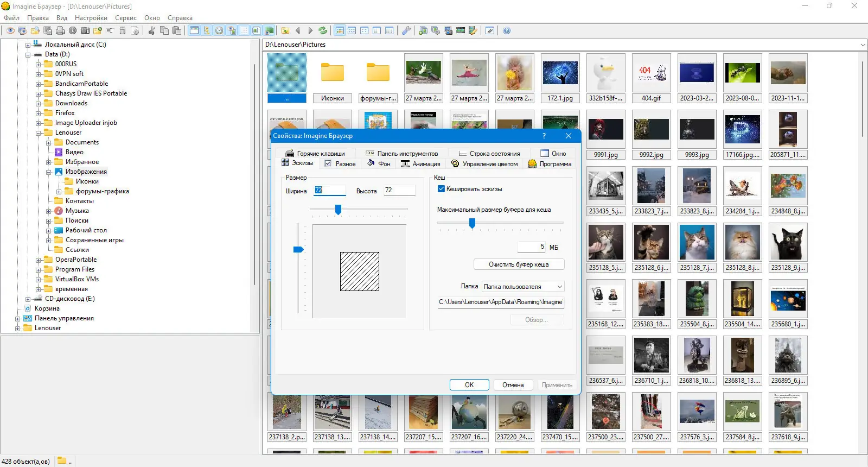Toggle the Кешировать эскизы checkbox
This screenshot has height=467, width=868.
[441, 189]
